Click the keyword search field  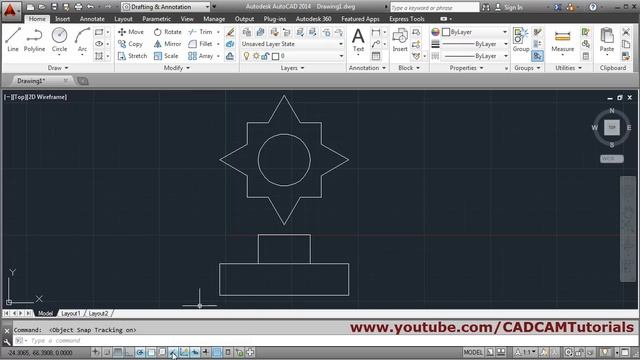pos(434,7)
